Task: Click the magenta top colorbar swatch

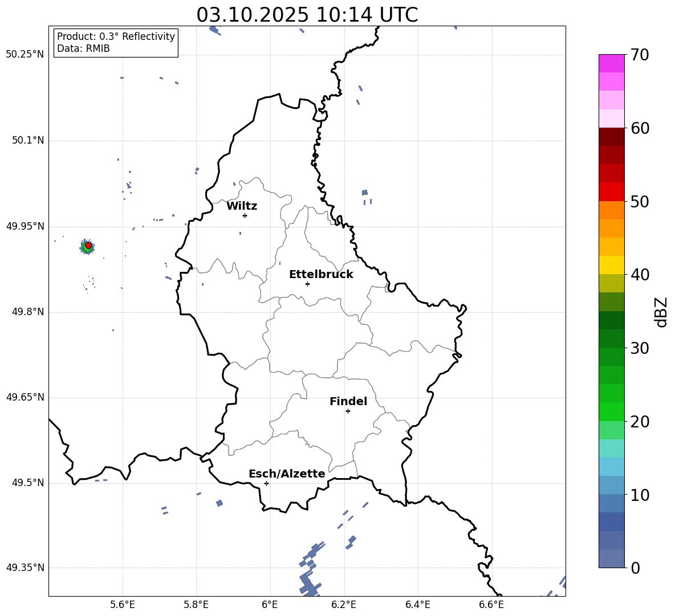Action: pos(612,64)
